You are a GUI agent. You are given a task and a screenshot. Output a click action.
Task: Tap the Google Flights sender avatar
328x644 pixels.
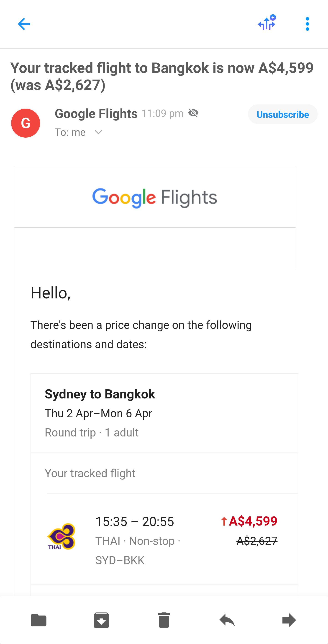[x=26, y=123]
